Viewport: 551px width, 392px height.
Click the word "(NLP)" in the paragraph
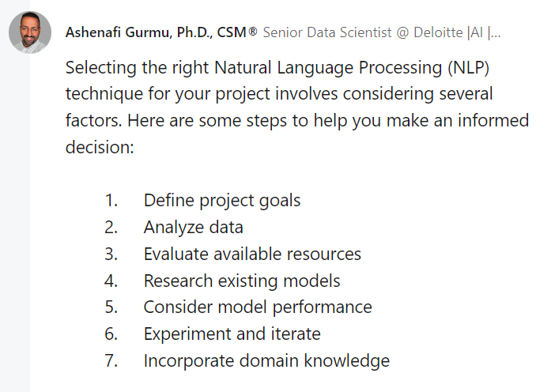point(469,68)
